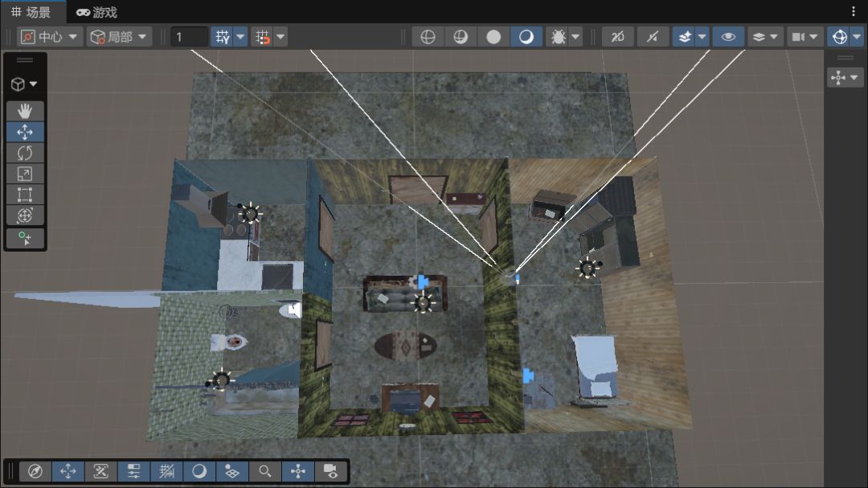Open the scene view three-dot options menu
Image resolution: width=868 pixels, height=488 pixels.
point(854,11)
